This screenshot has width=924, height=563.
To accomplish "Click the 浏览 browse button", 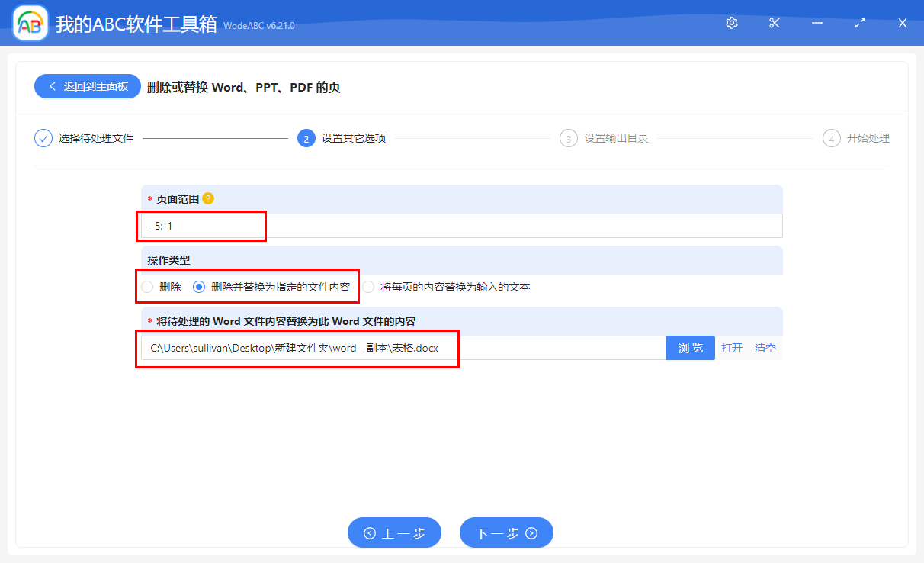I will [690, 347].
